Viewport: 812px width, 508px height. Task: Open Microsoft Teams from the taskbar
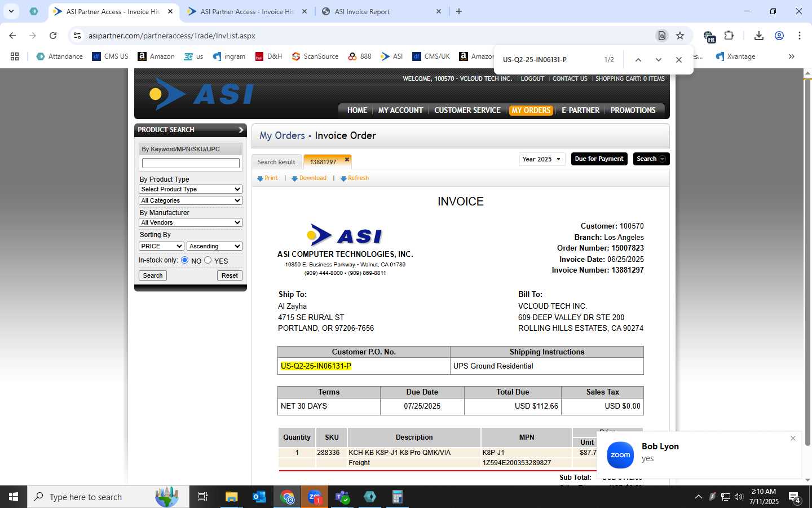[342, 497]
